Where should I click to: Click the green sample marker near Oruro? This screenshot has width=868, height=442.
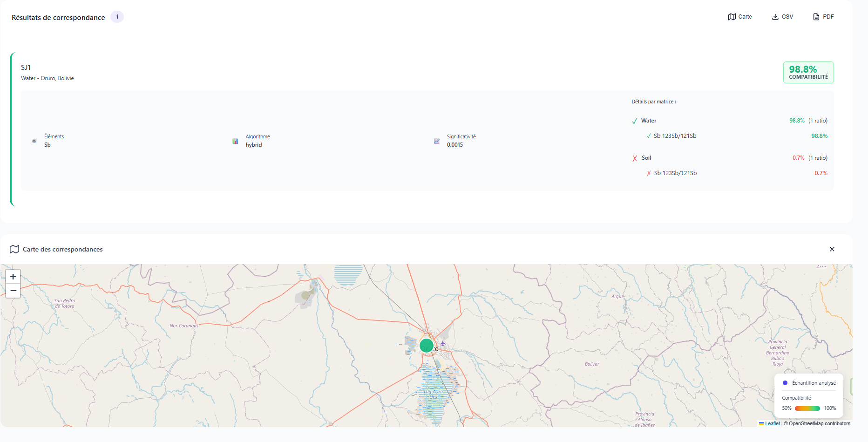point(427,346)
